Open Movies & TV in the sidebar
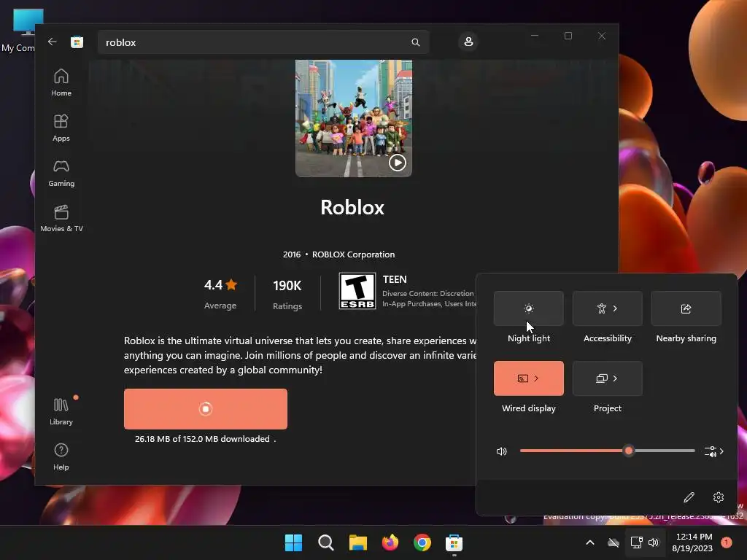Image resolution: width=747 pixels, height=560 pixels. [61, 219]
